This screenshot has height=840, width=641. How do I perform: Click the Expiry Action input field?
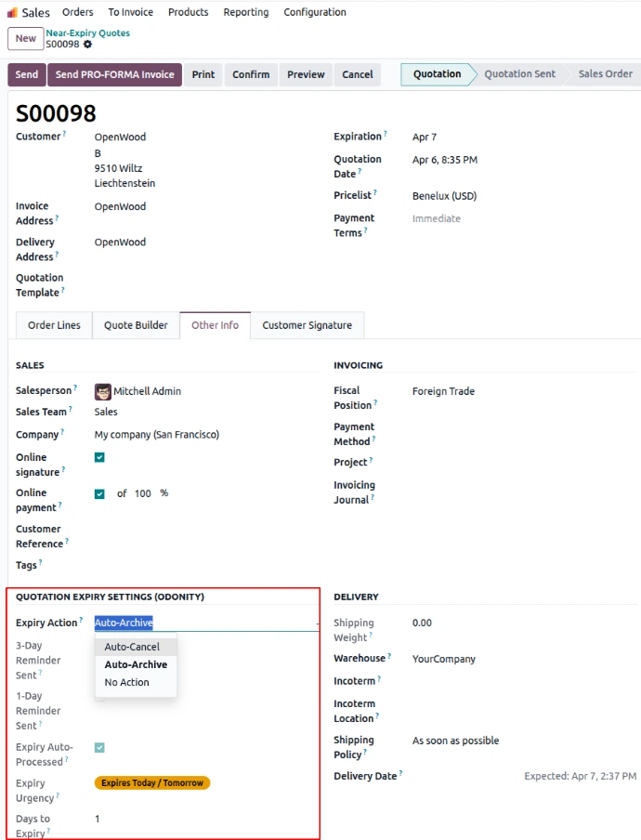point(204,623)
